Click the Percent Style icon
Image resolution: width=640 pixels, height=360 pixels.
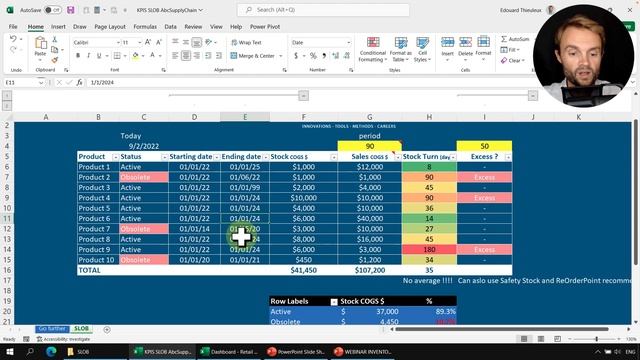point(313,56)
